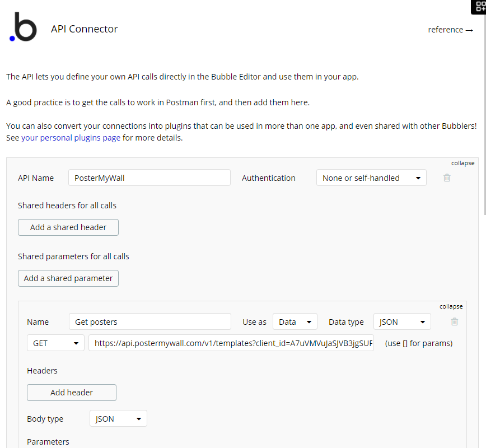This screenshot has height=448, width=486.
Task: Collapse the Get posters call section
Action: coord(451,306)
